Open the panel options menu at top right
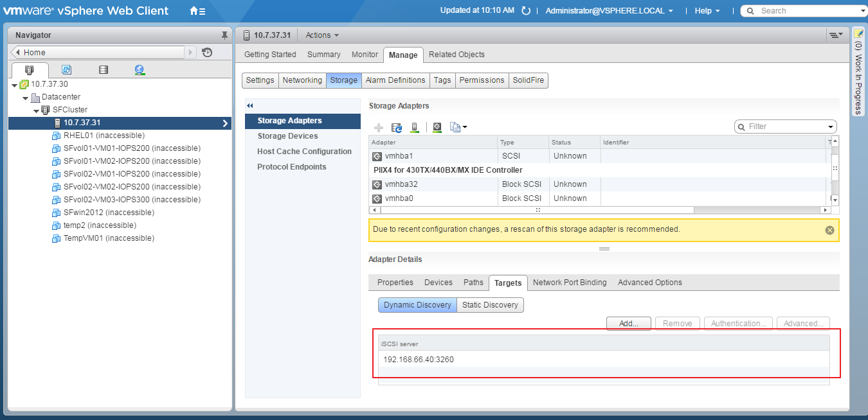This screenshot has height=420, width=868. point(835,35)
